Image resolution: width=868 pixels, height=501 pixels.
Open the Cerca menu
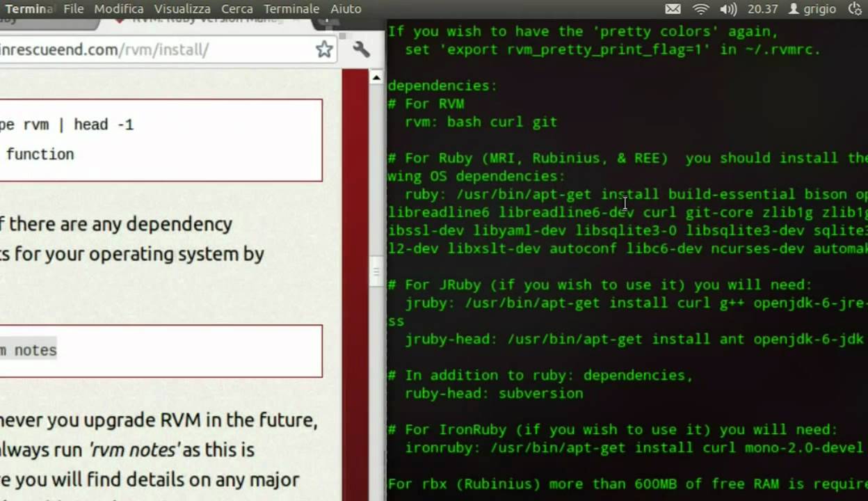[x=237, y=9]
